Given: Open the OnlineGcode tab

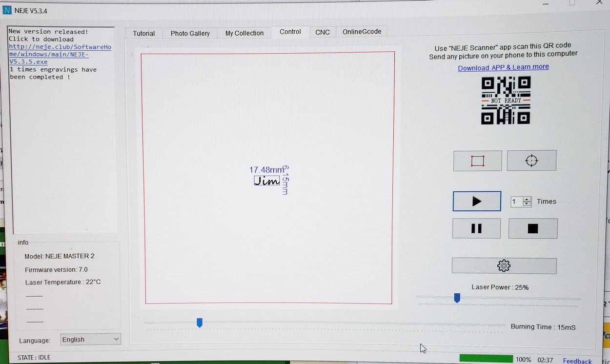Looking at the screenshot, I should tap(362, 32).
